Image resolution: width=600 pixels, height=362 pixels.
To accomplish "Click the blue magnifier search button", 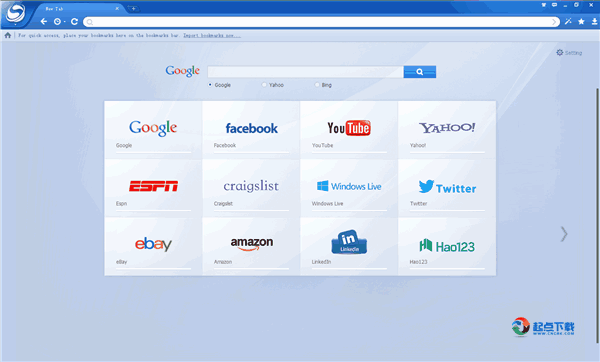I will tap(420, 72).
